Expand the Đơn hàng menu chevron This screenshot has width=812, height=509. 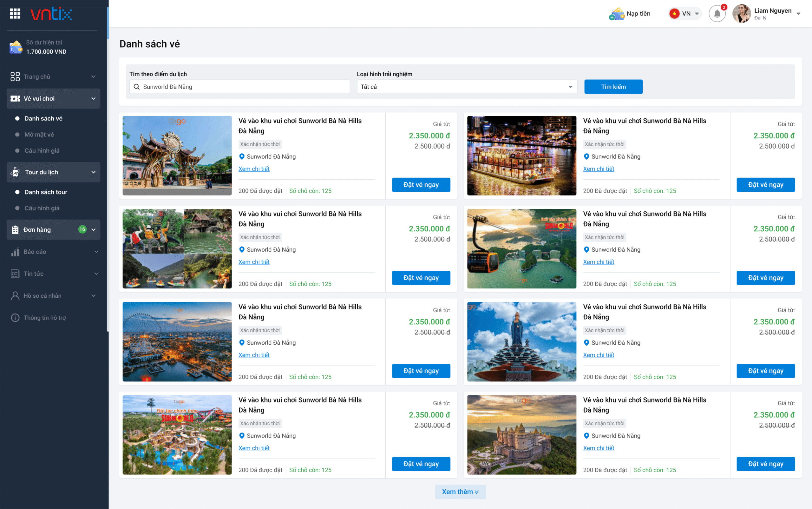(x=94, y=229)
